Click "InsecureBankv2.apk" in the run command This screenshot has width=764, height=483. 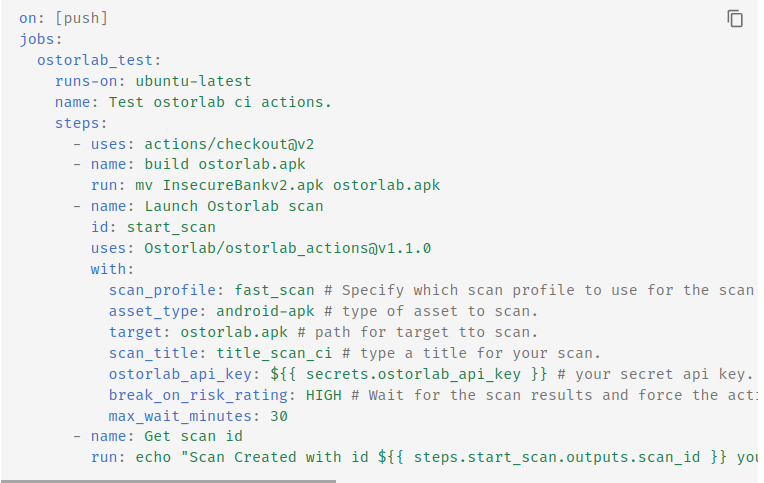[x=229, y=185]
